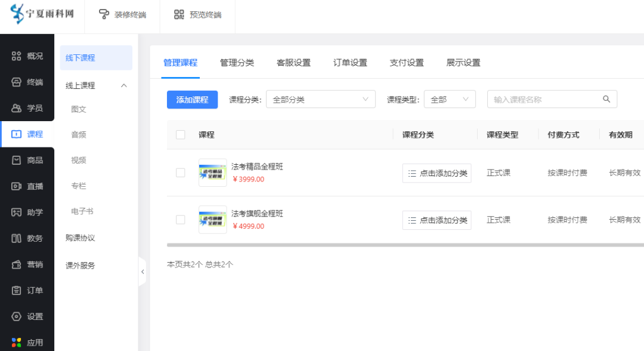
Task: Open 装修终端 in top bar
Action: 122,15
